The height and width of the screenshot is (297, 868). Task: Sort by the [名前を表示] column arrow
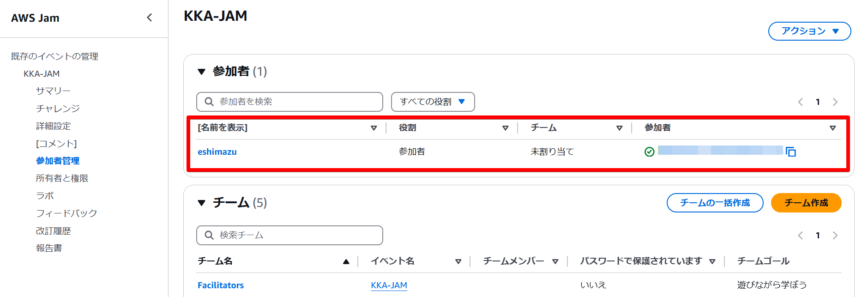point(374,128)
